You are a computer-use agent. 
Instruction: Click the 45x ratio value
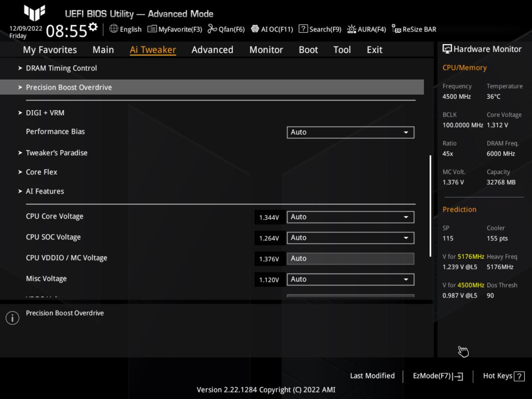pyautogui.click(x=448, y=154)
